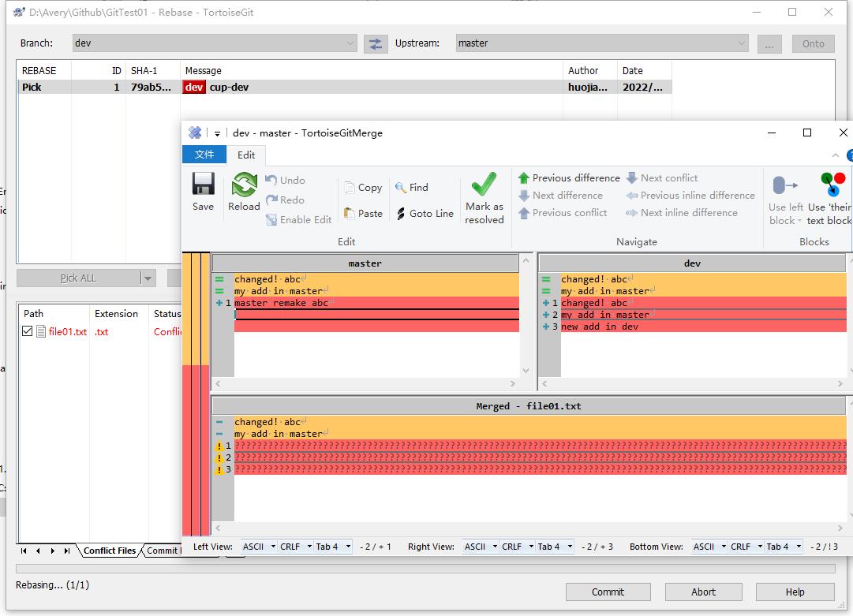Select the Conflict Files tab
The height and width of the screenshot is (616, 853).
(x=110, y=551)
